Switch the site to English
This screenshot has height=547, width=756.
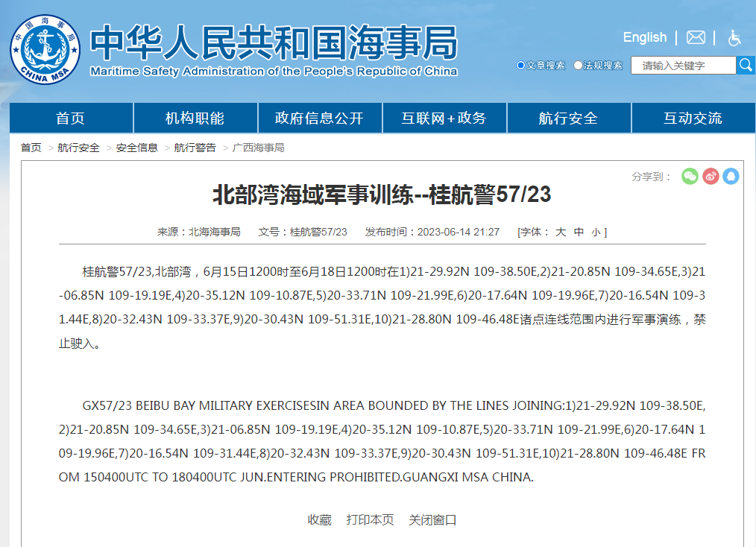645,37
